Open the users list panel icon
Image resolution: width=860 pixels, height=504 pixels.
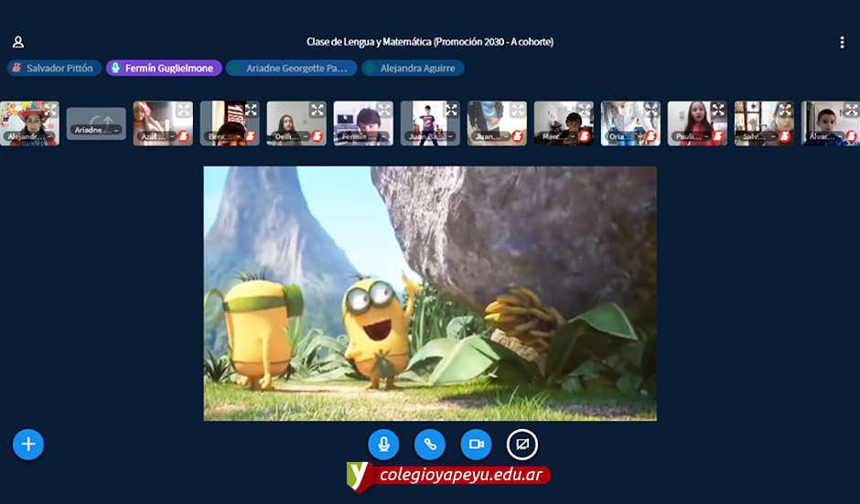(18, 42)
